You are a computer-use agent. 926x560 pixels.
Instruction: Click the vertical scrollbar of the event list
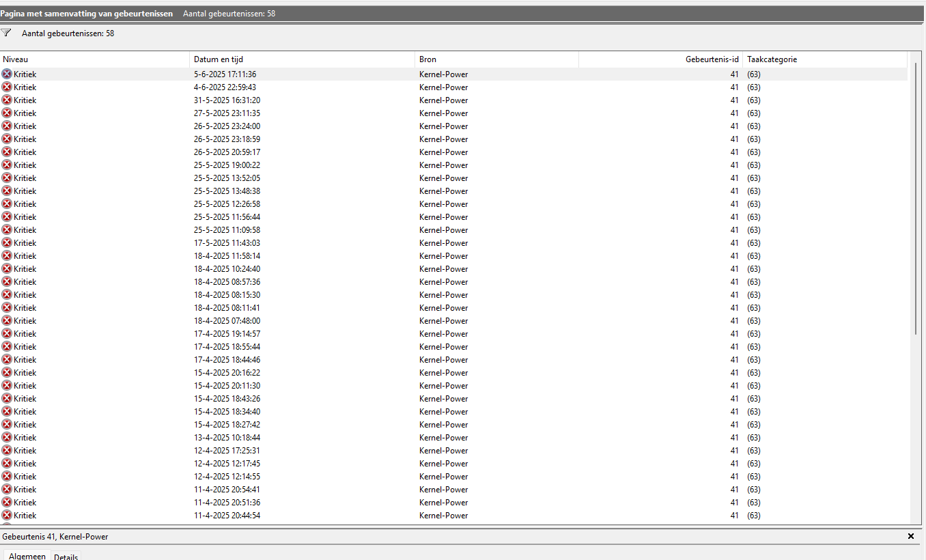pyautogui.click(x=916, y=198)
